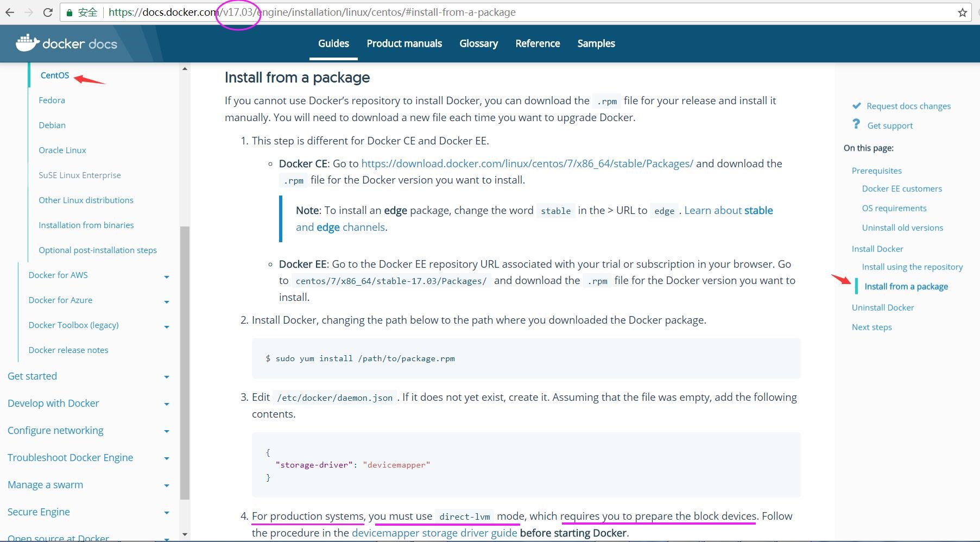Expand the Docker for AWS arrow

click(x=167, y=277)
